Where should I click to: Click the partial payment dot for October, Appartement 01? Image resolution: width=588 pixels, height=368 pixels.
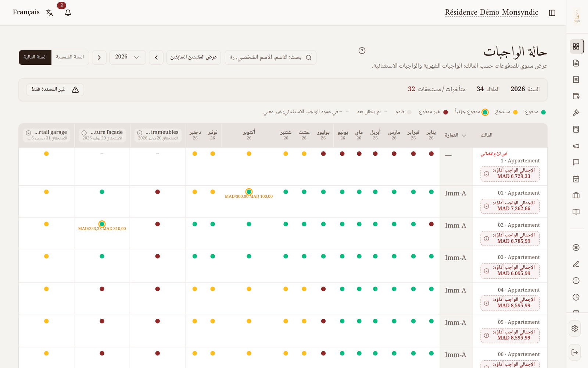coord(249,192)
